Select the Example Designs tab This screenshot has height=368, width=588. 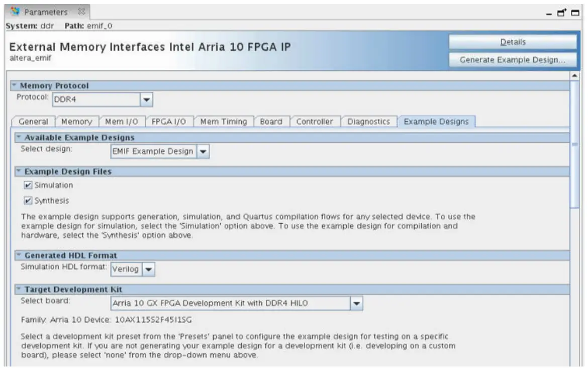pos(436,122)
